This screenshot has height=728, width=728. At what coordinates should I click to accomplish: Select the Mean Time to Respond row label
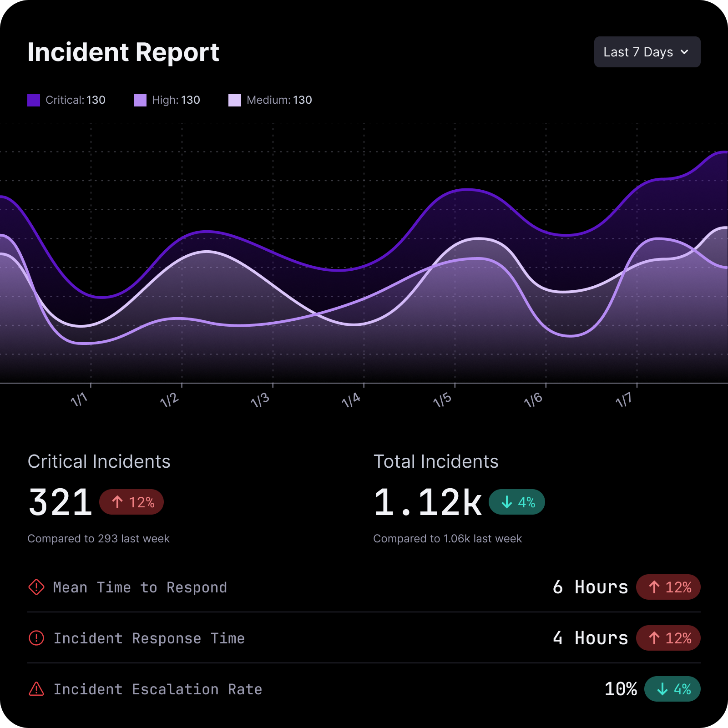point(140,587)
